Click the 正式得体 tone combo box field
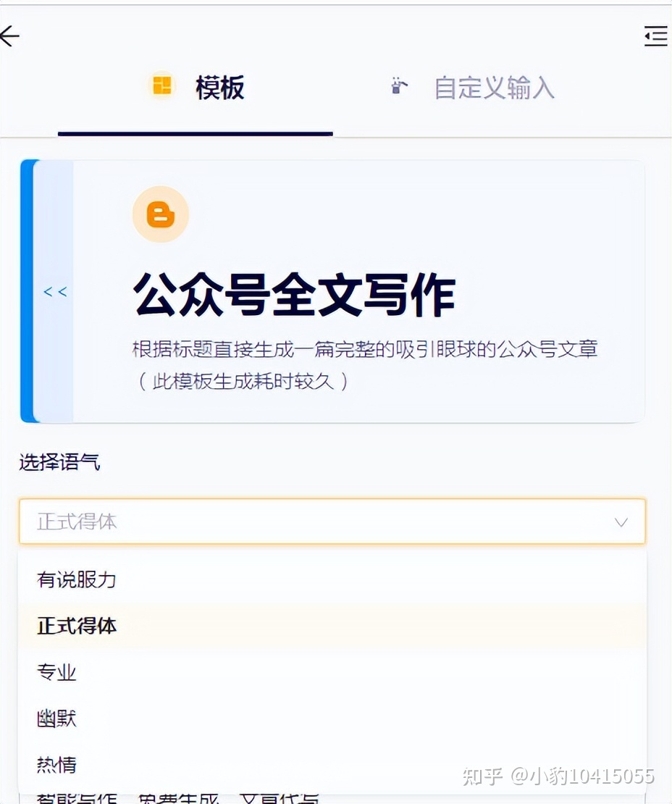The width and height of the screenshot is (672, 804). (319, 522)
